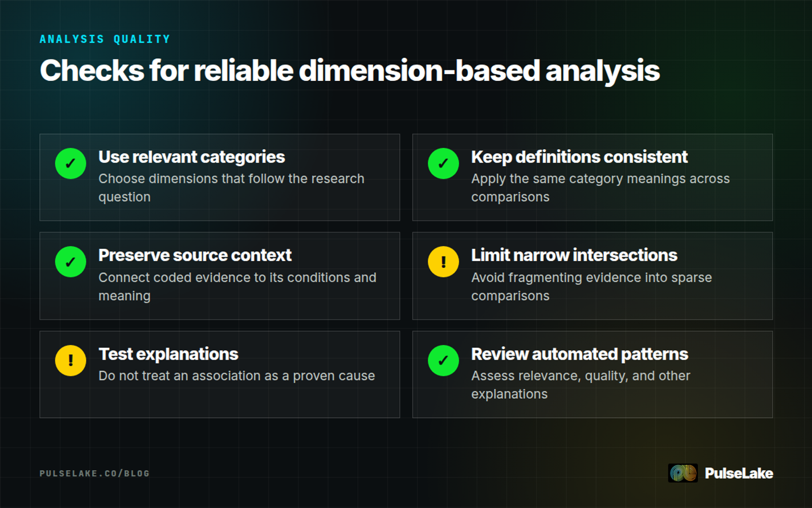Select the Use relevant categories heading
Image resolution: width=812 pixels, height=508 pixels.
pos(192,157)
